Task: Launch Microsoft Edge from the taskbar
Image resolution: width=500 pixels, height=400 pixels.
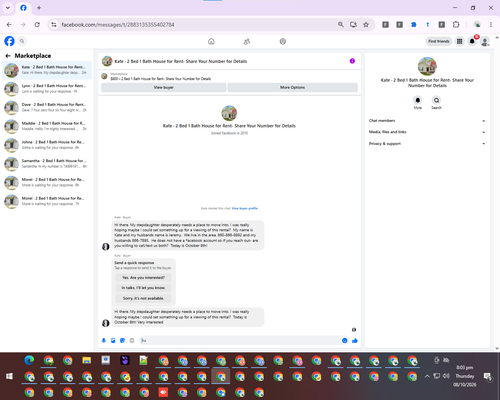Action: click(x=29, y=360)
